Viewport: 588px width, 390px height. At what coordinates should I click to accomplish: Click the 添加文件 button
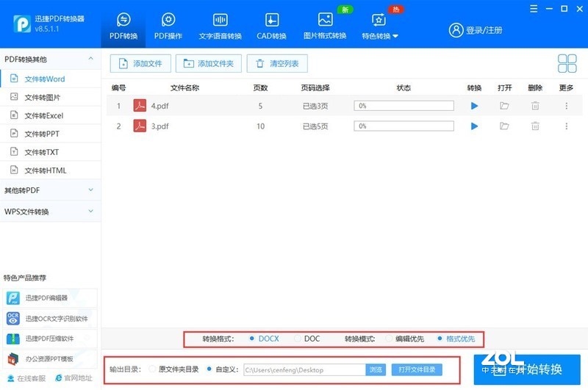pos(140,63)
